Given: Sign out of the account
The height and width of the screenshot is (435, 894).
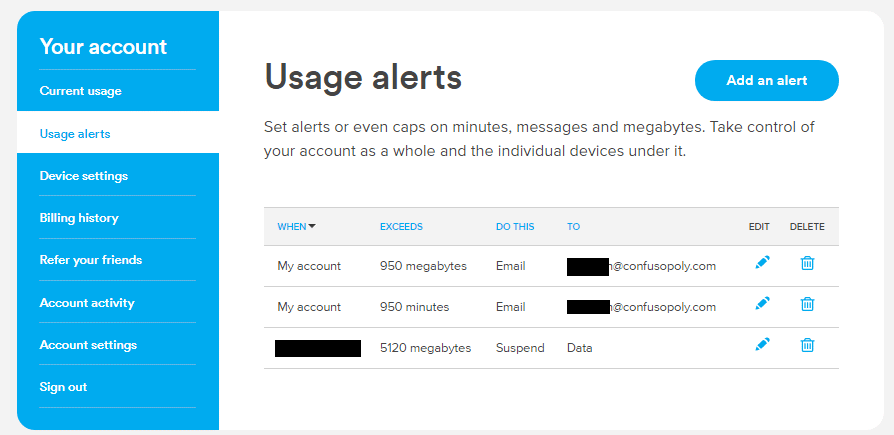Looking at the screenshot, I should point(63,387).
